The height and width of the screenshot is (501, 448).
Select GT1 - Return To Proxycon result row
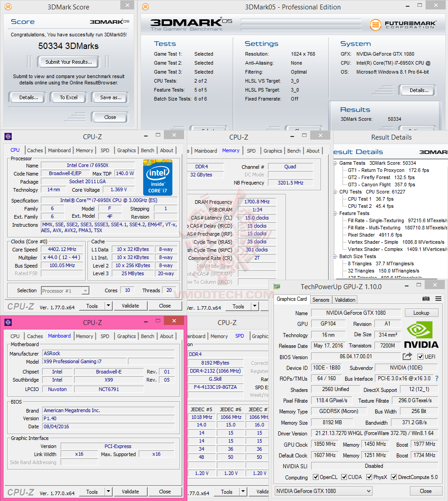388,170
